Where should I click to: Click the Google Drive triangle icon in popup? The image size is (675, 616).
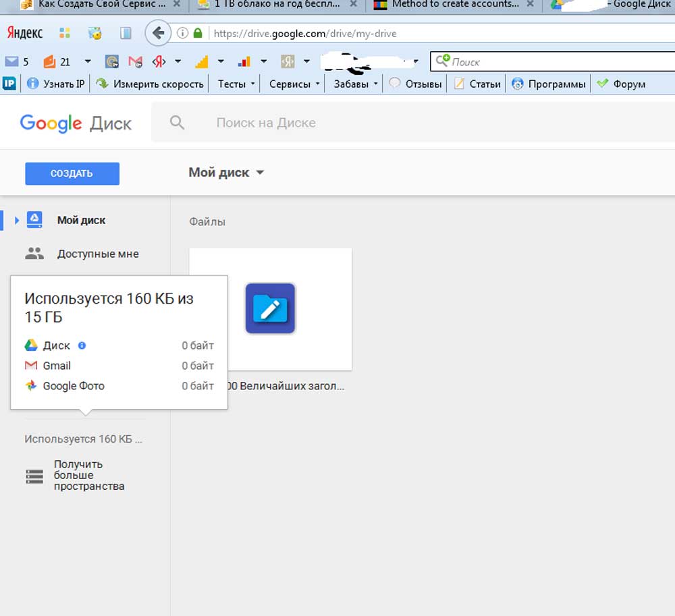[31, 345]
